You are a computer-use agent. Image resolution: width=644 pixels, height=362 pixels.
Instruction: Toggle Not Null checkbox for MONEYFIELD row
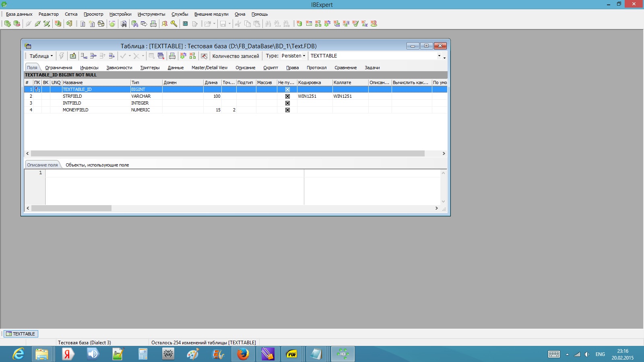[287, 110]
